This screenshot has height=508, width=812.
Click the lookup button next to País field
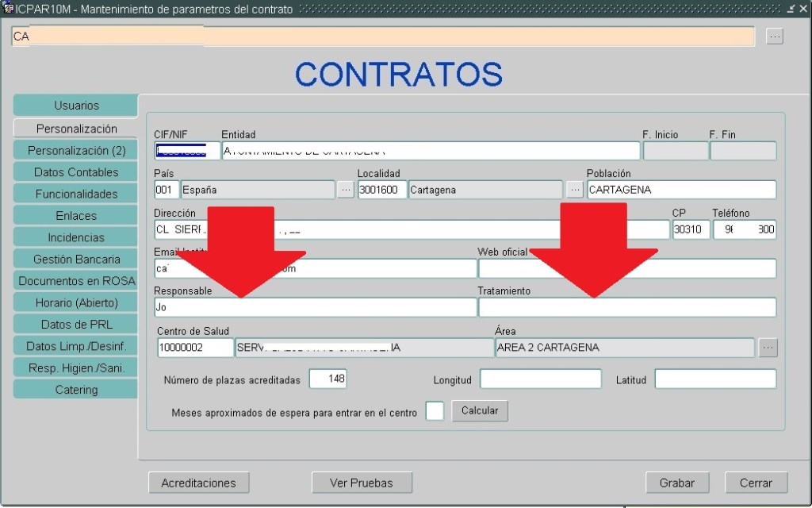click(346, 190)
